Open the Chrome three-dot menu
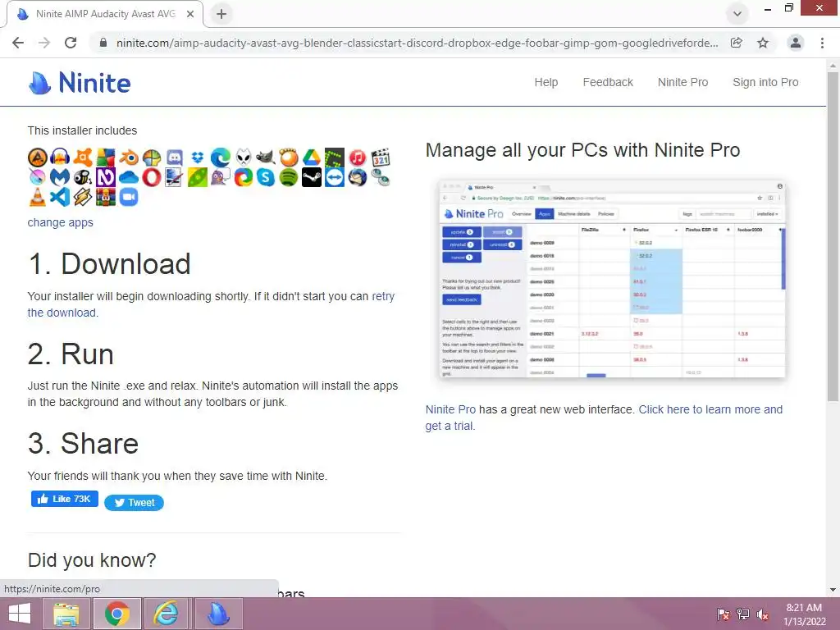 pos(822,43)
